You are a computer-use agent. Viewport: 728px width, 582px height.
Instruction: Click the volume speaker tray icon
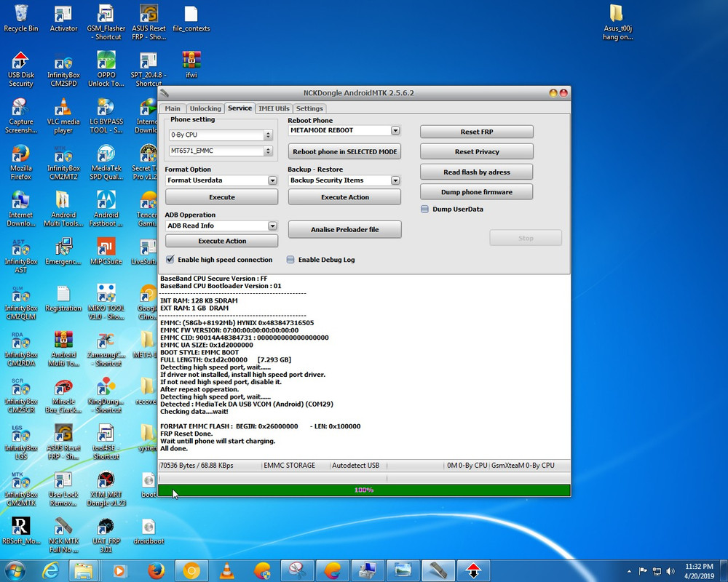[670, 571]
